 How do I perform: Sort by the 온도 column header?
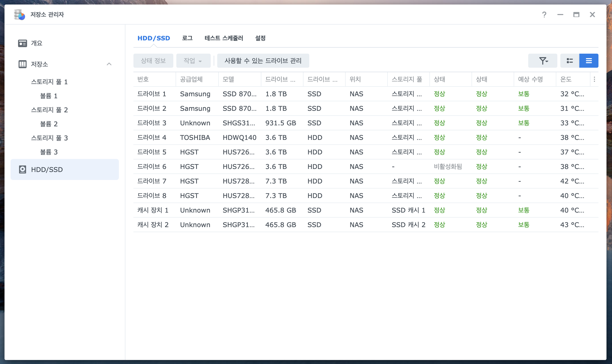click(x=566, y=79)
